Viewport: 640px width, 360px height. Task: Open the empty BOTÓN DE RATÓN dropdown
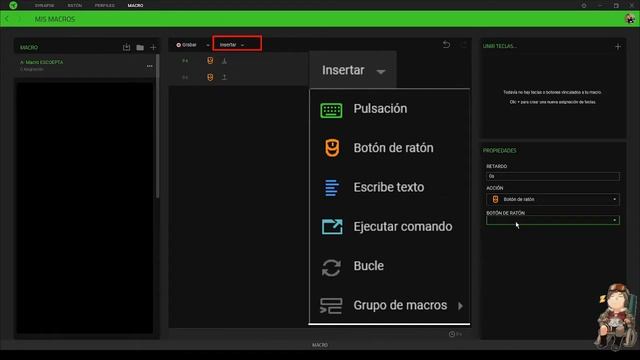553,220
